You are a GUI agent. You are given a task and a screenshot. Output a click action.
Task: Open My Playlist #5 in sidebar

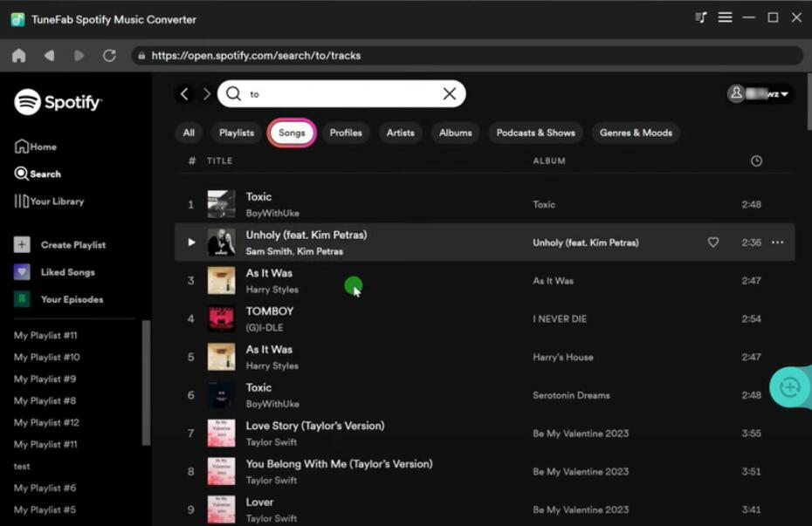point(45,510)
